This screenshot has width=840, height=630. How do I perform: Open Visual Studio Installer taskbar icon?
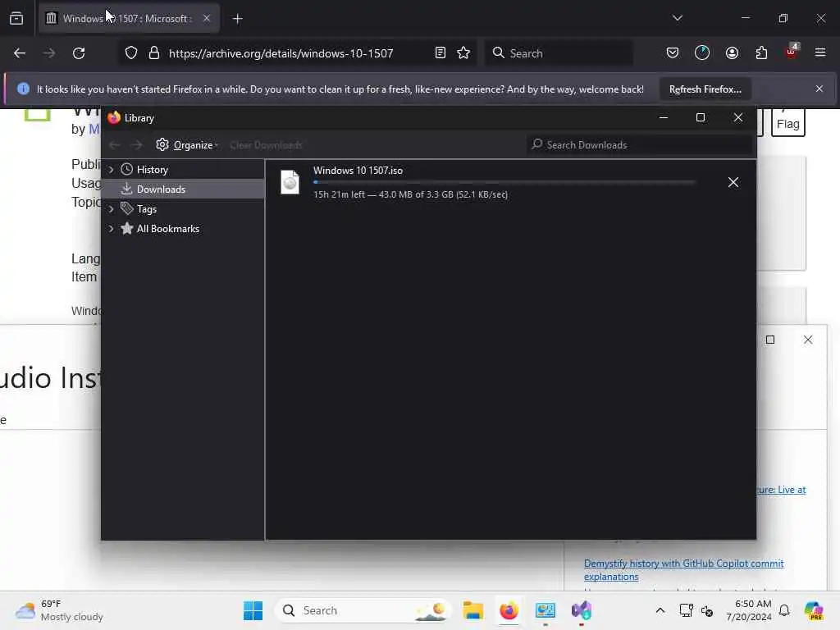click(582, 610)
